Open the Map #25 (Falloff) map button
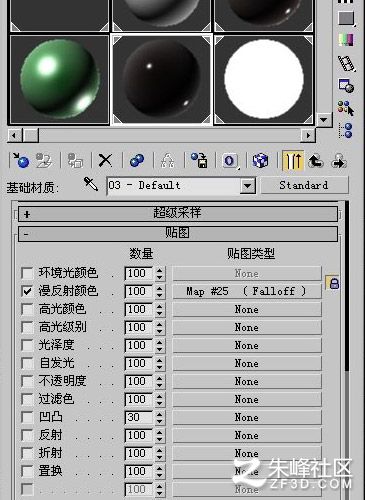Viewport: 365px width, 500px height. pyautogui.click(x=247, y=292)
